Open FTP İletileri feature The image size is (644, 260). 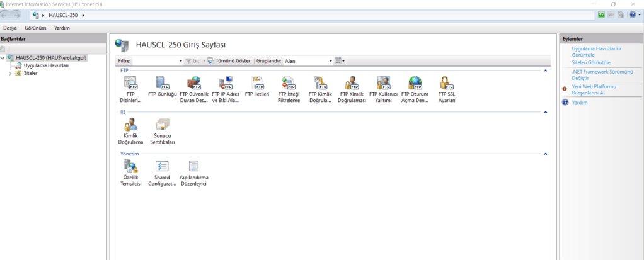pyautogui.click(x=257, y=84)
